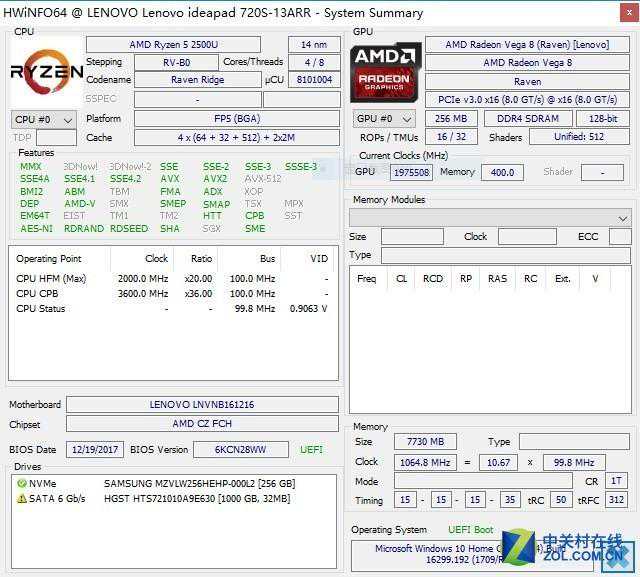Viewport: 640px width, 577px height.
Task: Click the BIOS Date field
Action: pos(94,450)
